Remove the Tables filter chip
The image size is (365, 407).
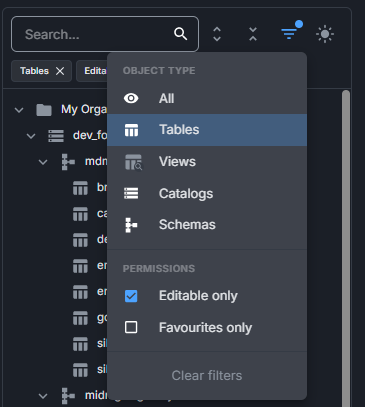[x=60, y=71]
